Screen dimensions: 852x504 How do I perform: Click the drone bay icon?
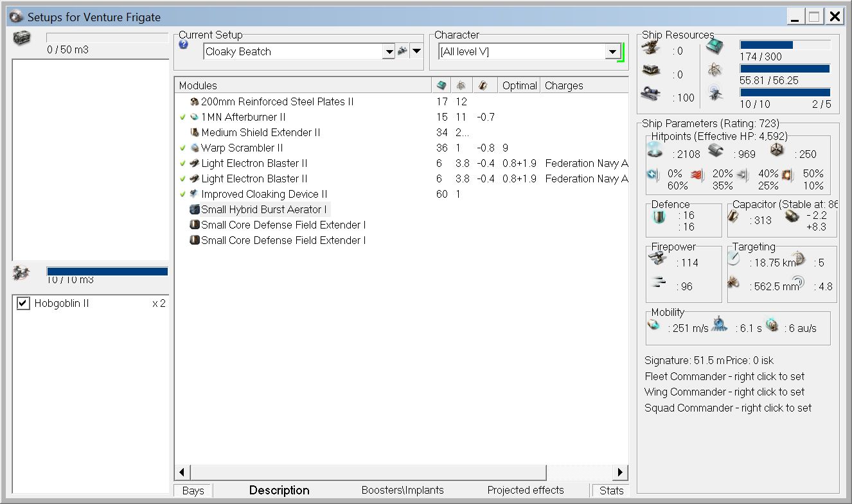coord(21,273)
